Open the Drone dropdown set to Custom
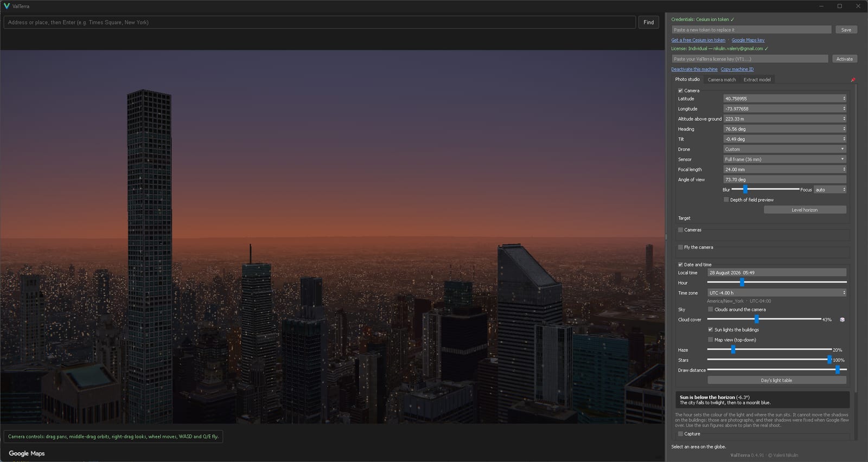This screenshot has width=868, height=462. click(x=784, y=149)
